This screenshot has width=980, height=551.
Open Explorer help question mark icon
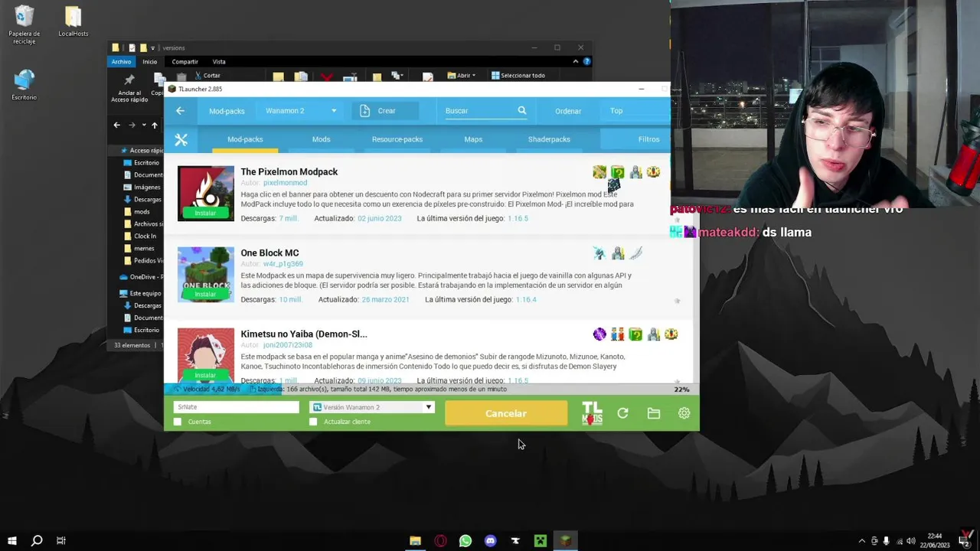(x=586, y=61)
